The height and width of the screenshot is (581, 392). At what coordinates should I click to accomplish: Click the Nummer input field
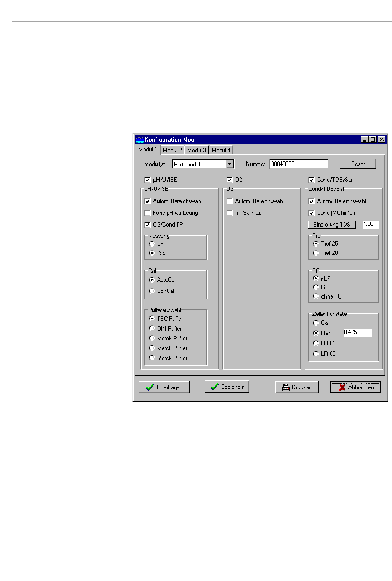299,164
